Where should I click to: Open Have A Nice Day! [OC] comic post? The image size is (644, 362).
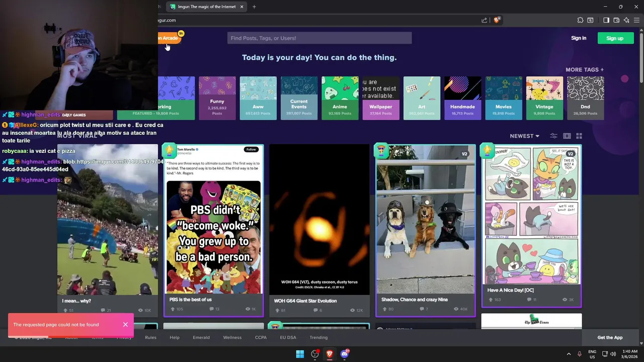[532, 225]
